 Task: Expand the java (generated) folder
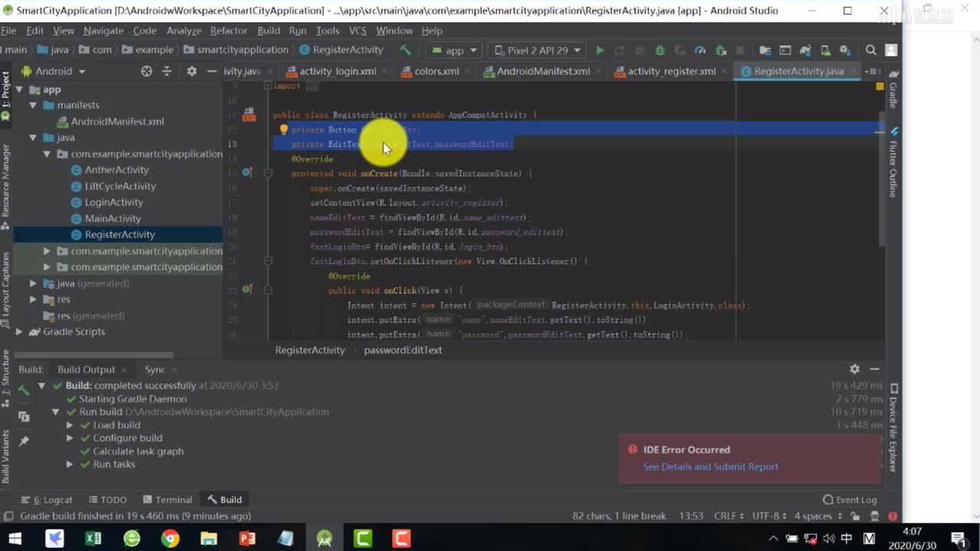(33, 283)
